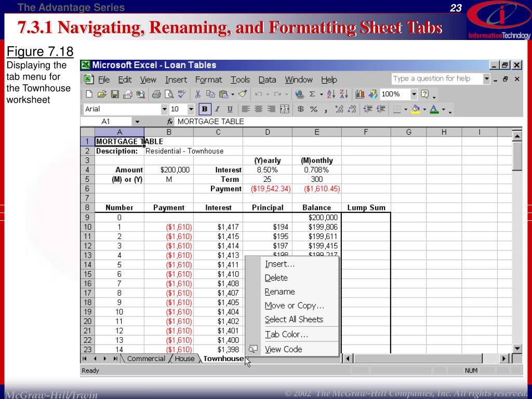Open a file with the Open folder icon
This screenshot has width=532, height=399.
pos(102,94)
